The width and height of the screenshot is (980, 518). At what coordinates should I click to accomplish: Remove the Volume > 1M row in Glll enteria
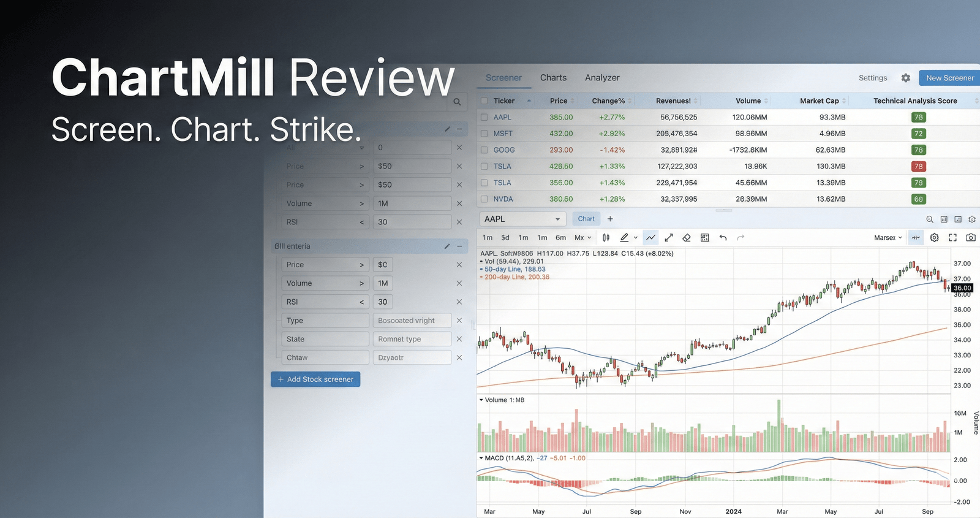coord(459,283)
